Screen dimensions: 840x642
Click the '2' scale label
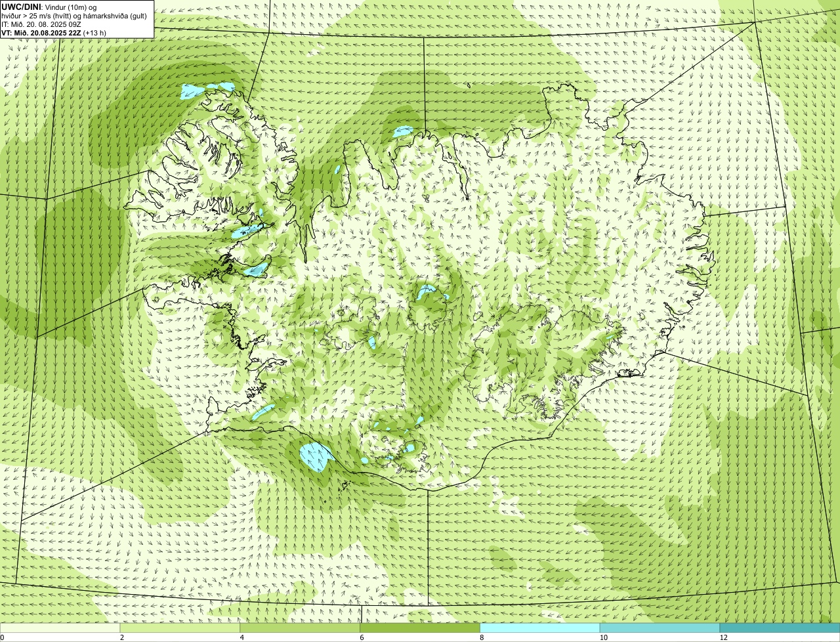(x=122, y=637)
